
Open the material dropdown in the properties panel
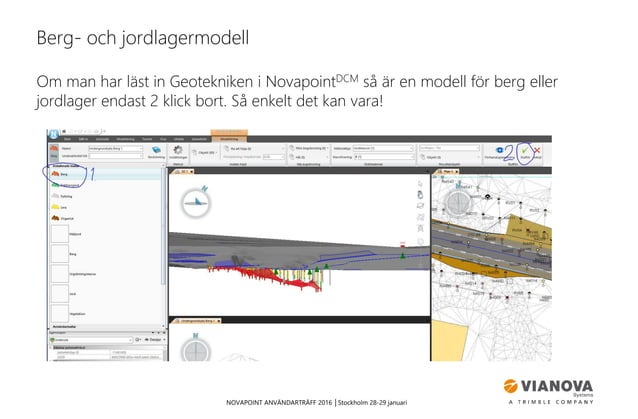pyautogui.click(x=91, y=340)
